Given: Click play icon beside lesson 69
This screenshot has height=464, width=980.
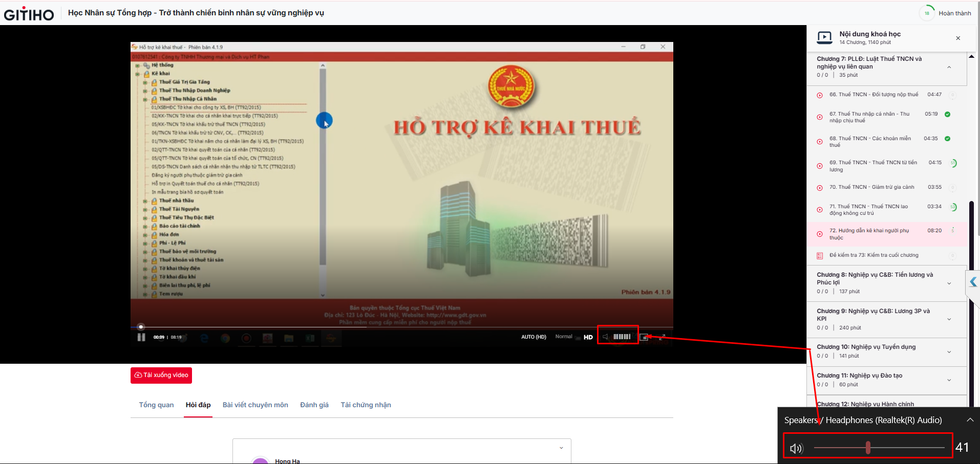Looking at the screenshot, I should (x=820, y=166).
